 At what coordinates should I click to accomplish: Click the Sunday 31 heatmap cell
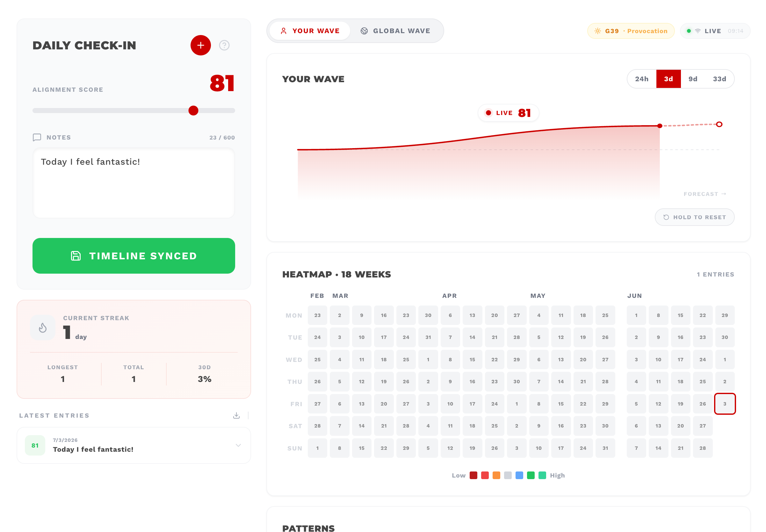(605, 448)
